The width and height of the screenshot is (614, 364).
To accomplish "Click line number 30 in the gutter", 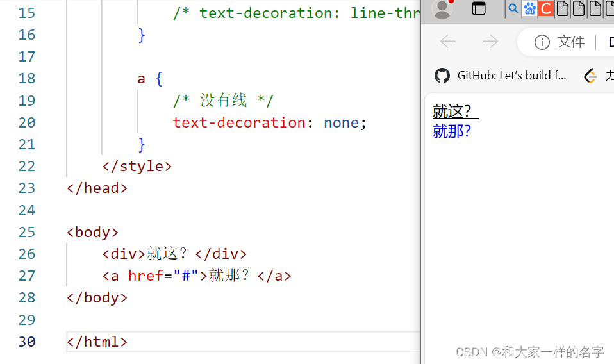I will tap(27, 342).
